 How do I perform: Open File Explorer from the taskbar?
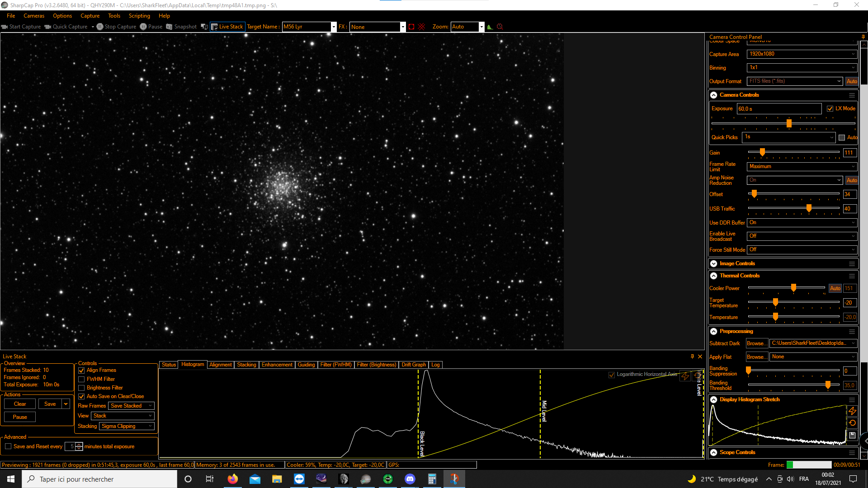(277, 479)
